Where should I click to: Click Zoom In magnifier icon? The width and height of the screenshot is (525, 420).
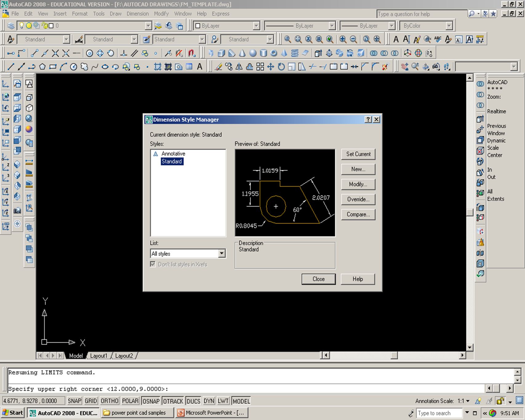[343, 39]
